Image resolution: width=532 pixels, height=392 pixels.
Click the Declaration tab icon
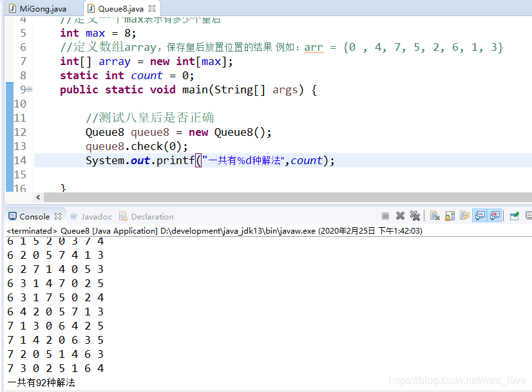124,216
